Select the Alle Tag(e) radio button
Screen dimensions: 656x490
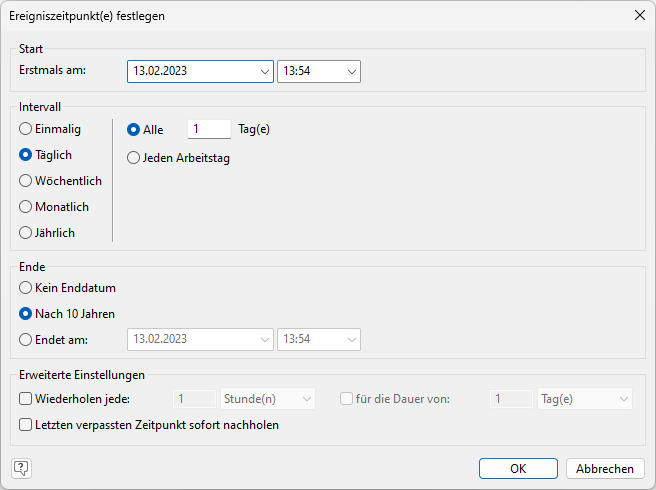click(134, 130)
